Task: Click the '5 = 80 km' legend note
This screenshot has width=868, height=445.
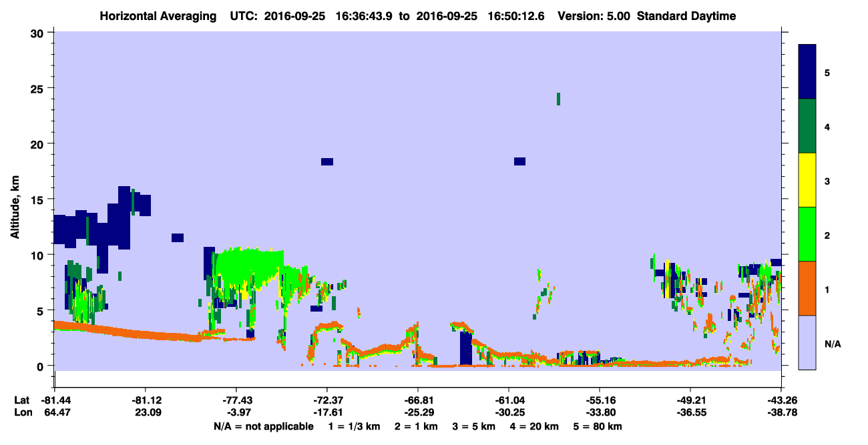Action: (598, 426)
